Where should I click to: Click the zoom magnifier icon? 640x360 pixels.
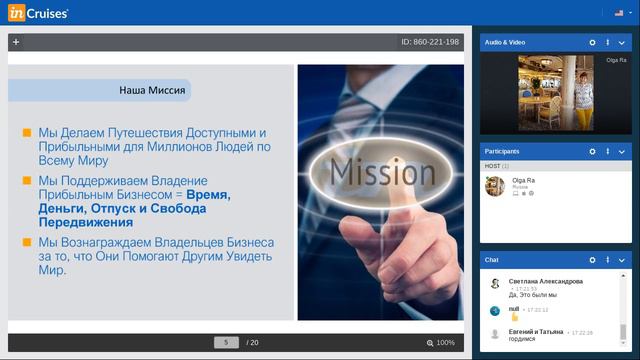(x=430, y=343)
